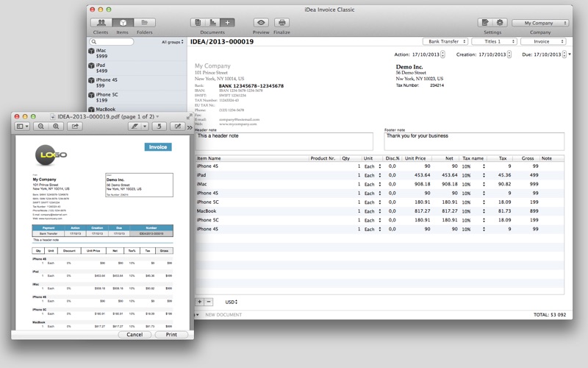The image size is (588, 368).
Task: Select the Folders toolbar icon
Action: click(x=144, y=24)
